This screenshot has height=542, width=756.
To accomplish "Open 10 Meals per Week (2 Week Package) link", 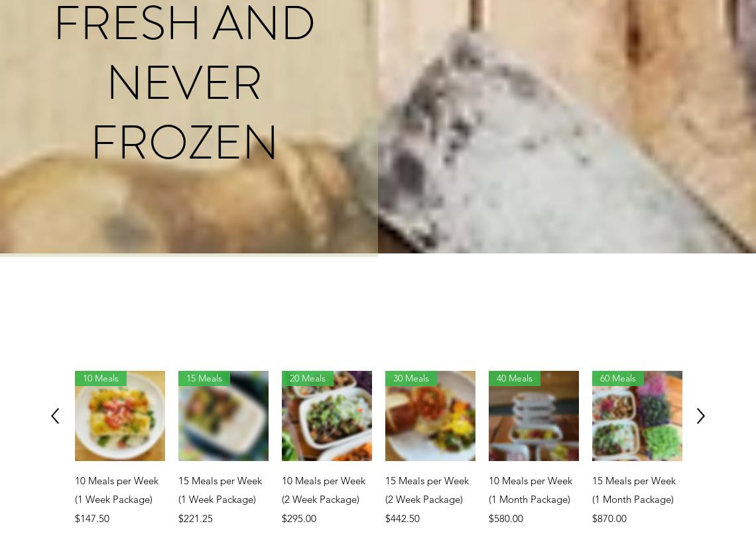I will click(324, 490).
